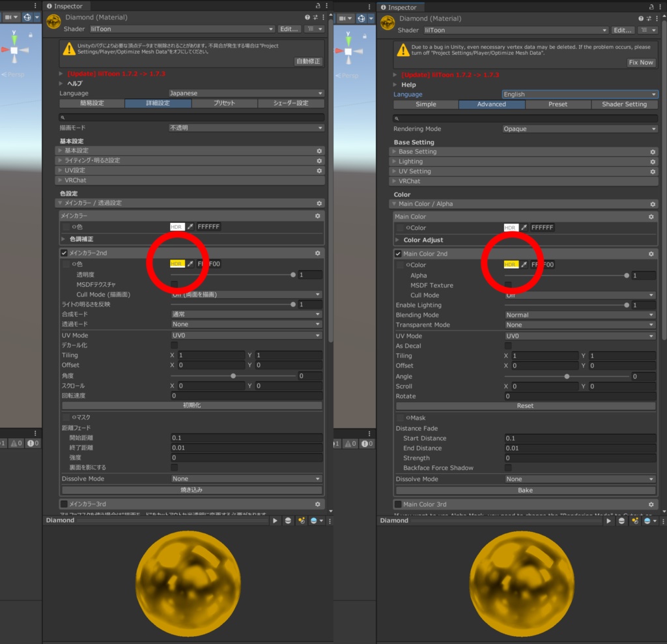The height and width of the screenshot is (644, 667).
Task: Open settings gear for Base Setting in English inspector
Action: pos(653,152)
